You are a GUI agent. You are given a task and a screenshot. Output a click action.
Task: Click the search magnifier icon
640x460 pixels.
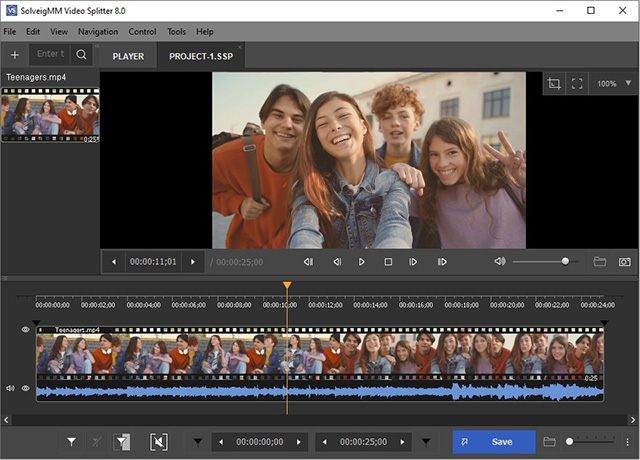click(x=81, y=55)
